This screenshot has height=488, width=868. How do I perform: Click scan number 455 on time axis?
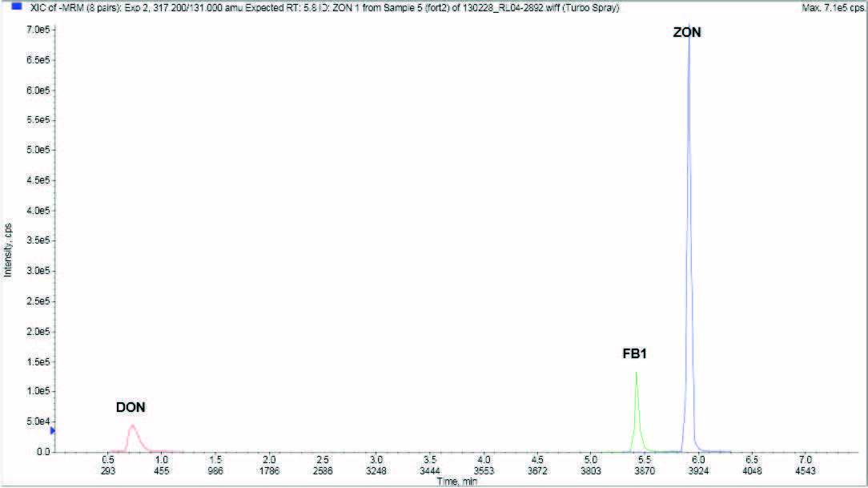(x=162, y=471)
